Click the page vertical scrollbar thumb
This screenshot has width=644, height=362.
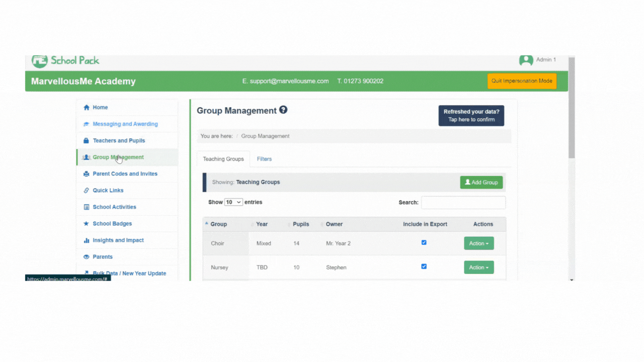(x=571, y=108)
